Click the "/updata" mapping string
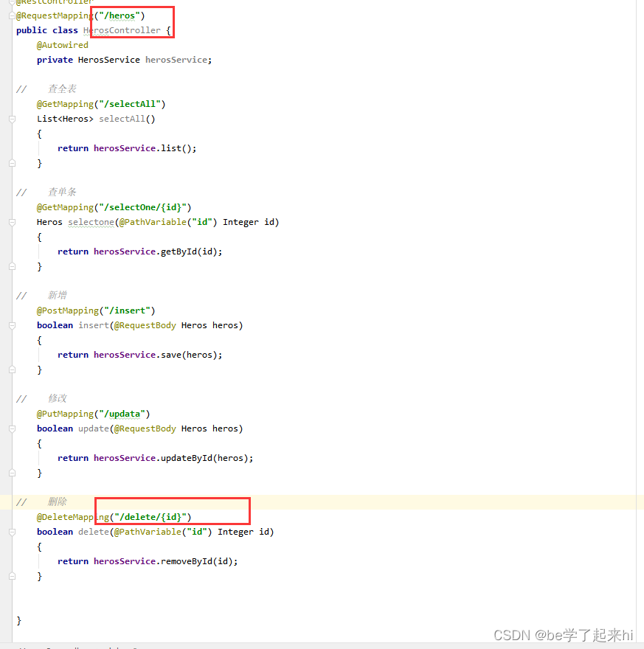This screenshot has height=649, width=644. coord(122,414)
